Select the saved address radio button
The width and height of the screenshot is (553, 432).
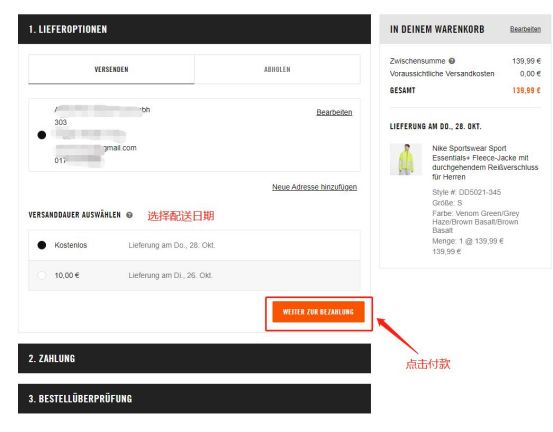click(42, 135)
